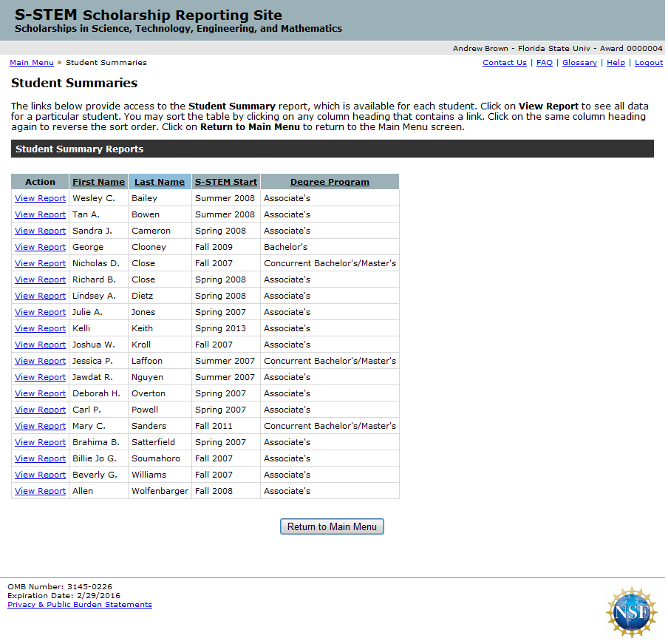Select the Student Summaries page heading
Image resolution: width=668 pixels, height=644 pixels.
click(74, 83)
